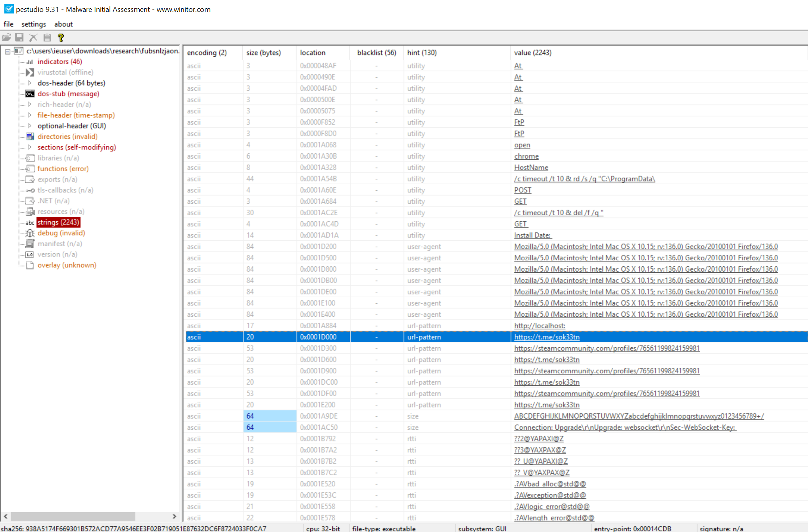Sort by size (bytes) column header

(269, 53)
